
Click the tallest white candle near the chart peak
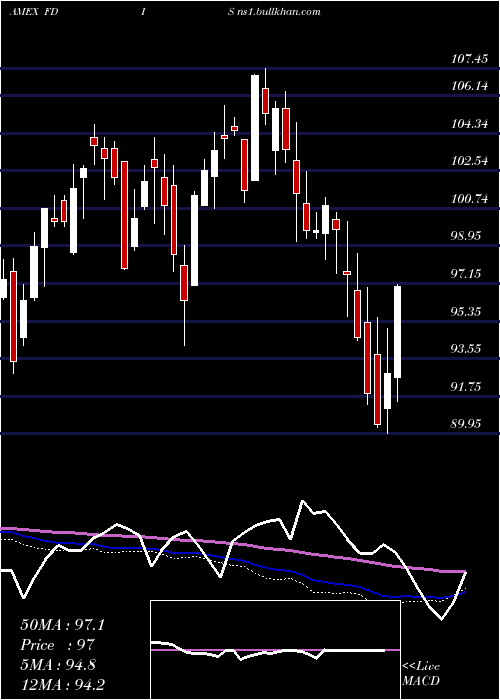point(255,128)
